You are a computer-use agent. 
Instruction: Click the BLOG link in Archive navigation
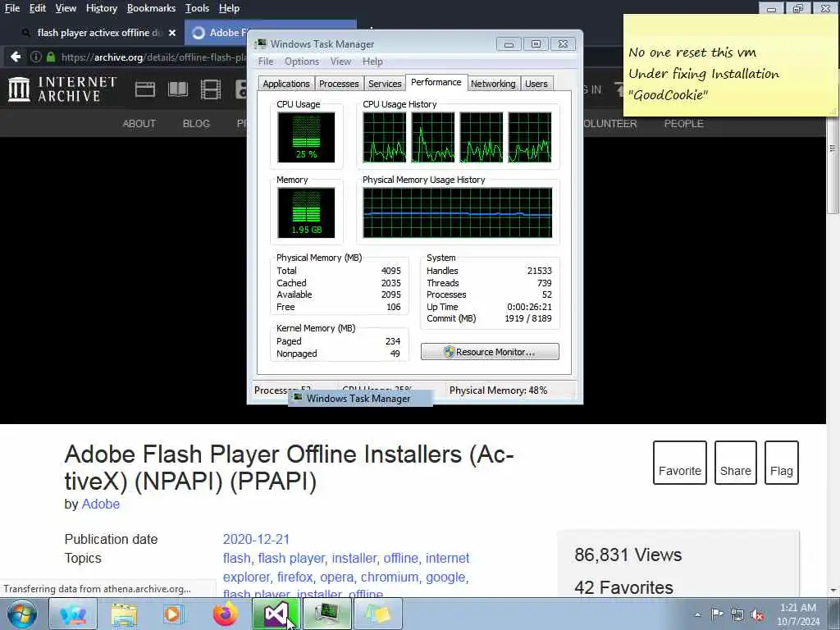pos(196,123)
